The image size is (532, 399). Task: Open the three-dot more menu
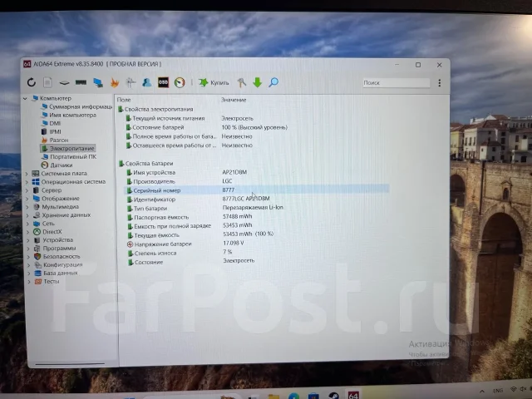440,83
